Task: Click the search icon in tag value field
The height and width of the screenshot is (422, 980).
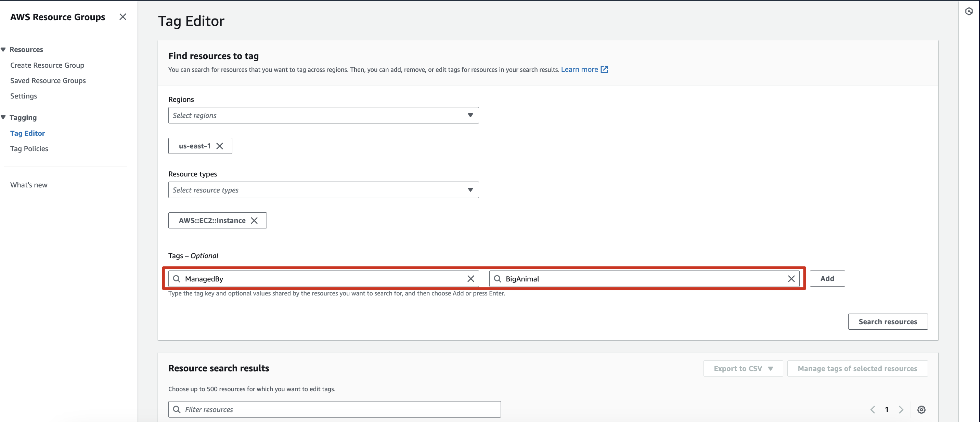Action: [x=498, y=279]
